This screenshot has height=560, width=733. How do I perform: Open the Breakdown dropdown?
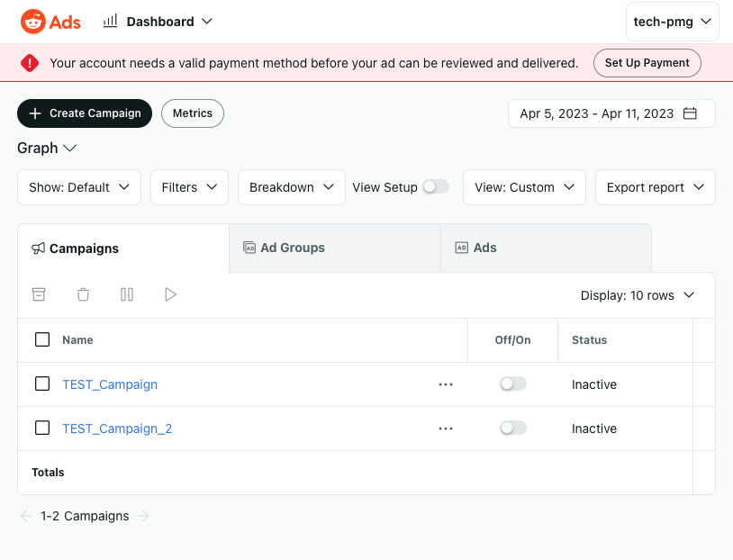[x=291, y=187]
